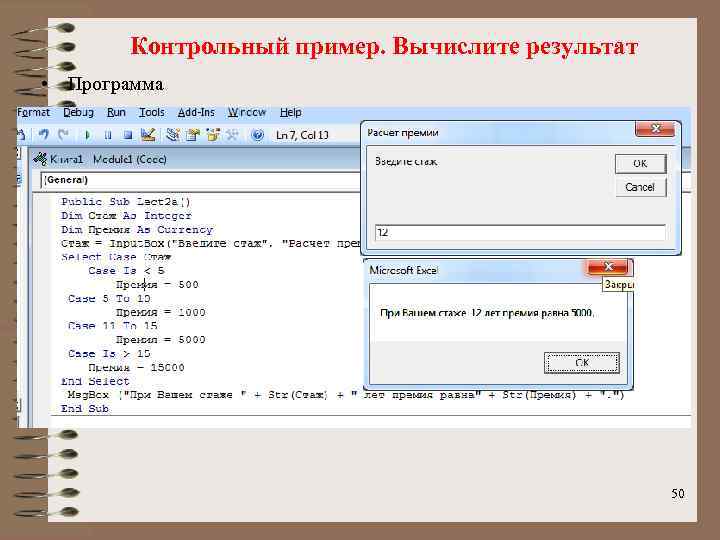
Task: Click the greyed Toolbox icon in the toolbar
Action: (233, 135)
